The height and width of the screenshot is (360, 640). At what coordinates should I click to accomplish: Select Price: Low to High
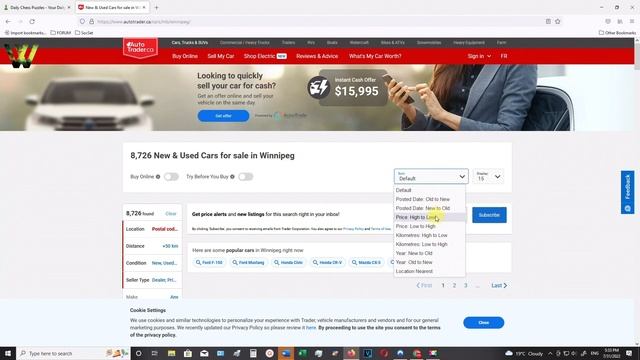coord(429,226)
